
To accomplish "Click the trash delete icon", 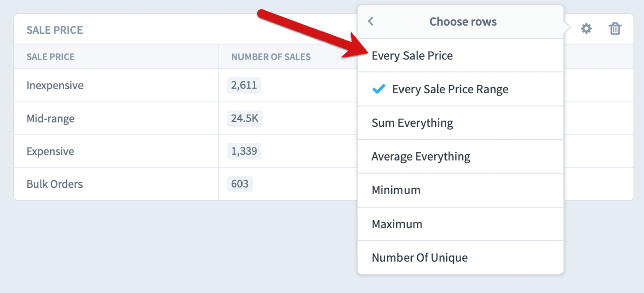I will point(615,29).
